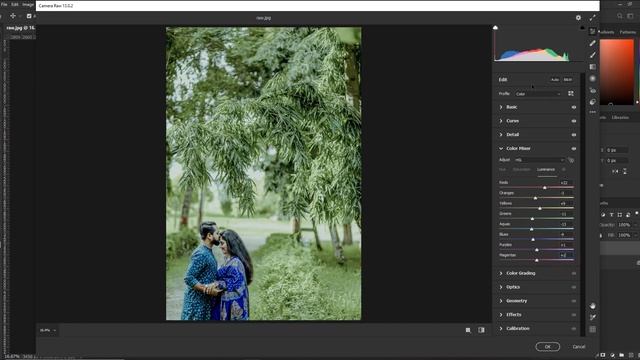Screen dimensions: 640x360
Task: Click the Greens luminance slider handle
Action: coord(532,219)
